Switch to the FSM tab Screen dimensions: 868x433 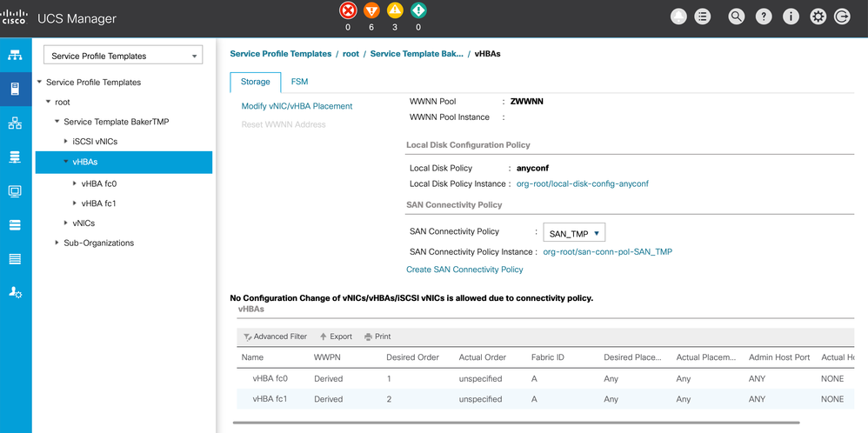click(299, 82)
